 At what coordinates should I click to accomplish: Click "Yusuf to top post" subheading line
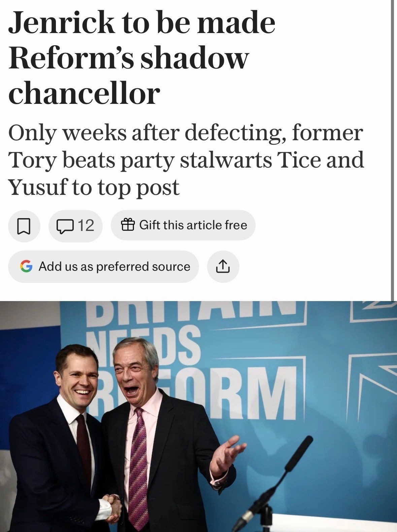94,187
